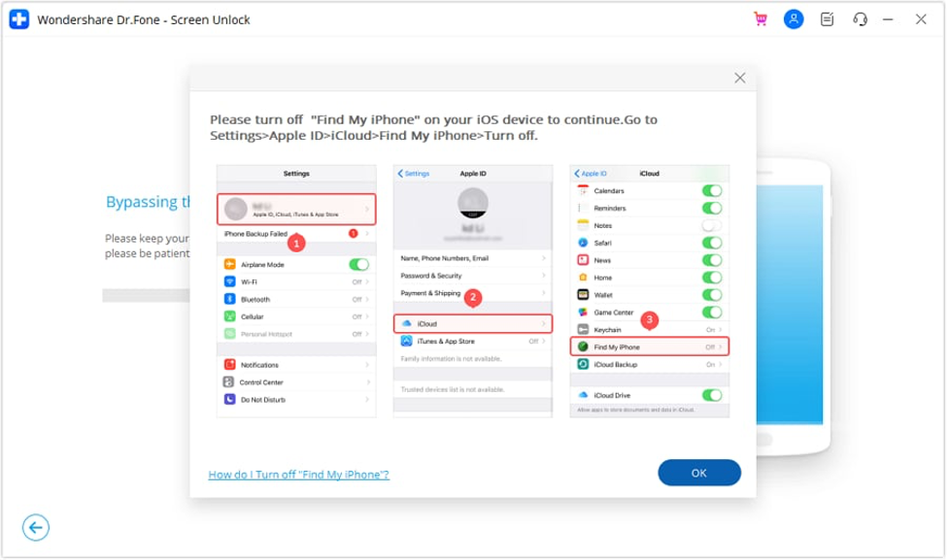This screenshot has height=560, width=949.
Task: Open the user account profile icon
Action: (x=794, y=19)
